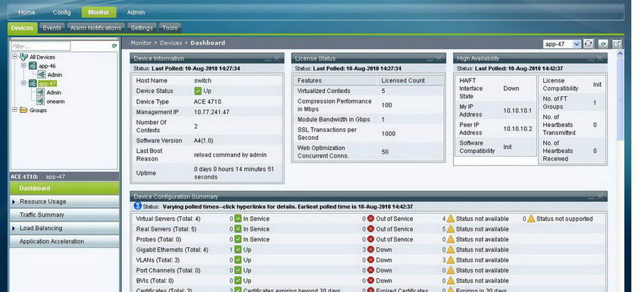
Task: Click the refresh icon beside the Filter box
Action: tap(114, 46)
